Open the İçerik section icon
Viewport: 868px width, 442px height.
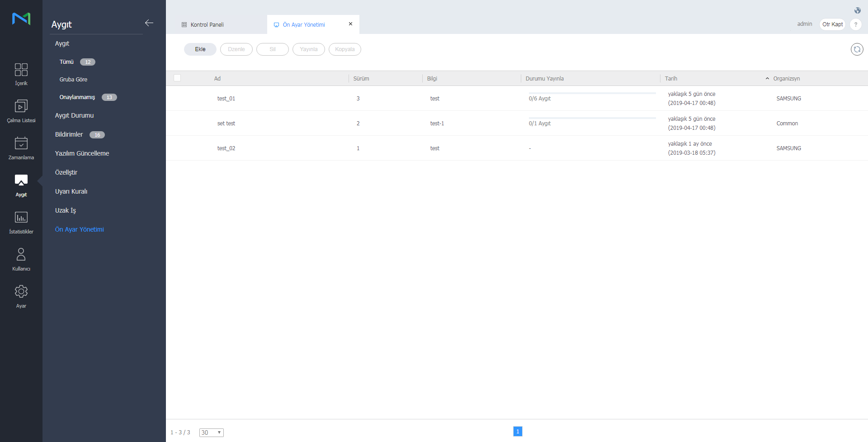(x=21, y=70)
